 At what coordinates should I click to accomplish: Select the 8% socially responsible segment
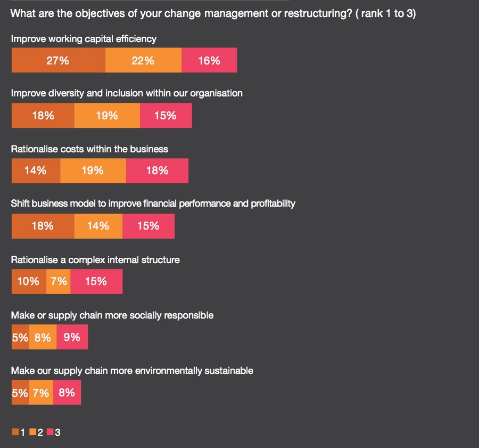tap(43, 337)
